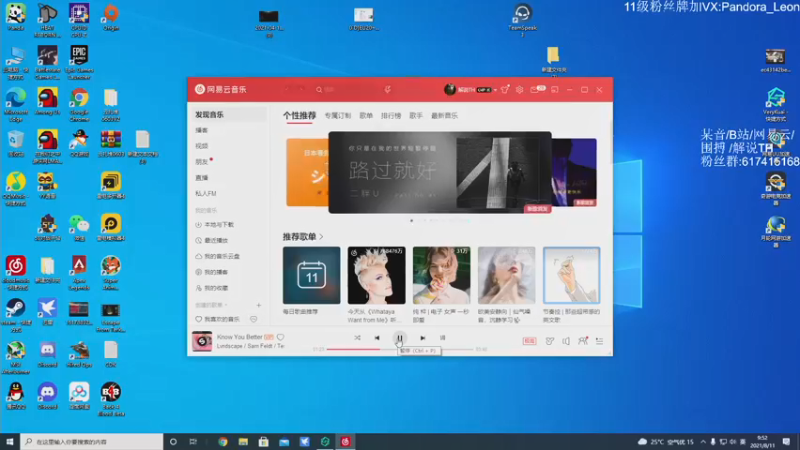
Task: Open the Recycle Bin on desktop
Action: click(x=16, y=143)
